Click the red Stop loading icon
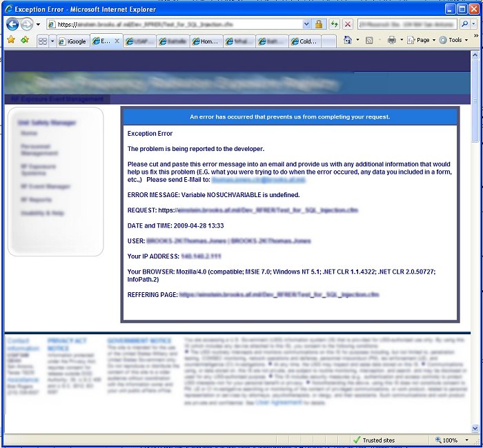 click(348, 24)
